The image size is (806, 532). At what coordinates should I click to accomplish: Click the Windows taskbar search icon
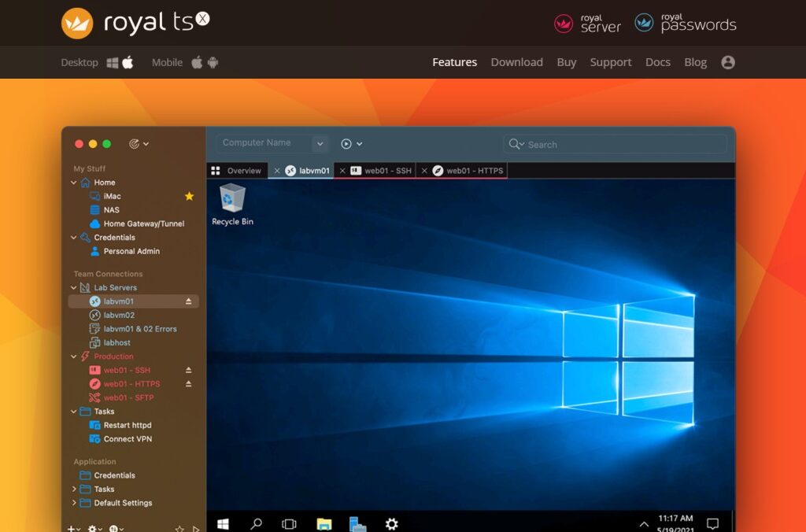(256, 523)
